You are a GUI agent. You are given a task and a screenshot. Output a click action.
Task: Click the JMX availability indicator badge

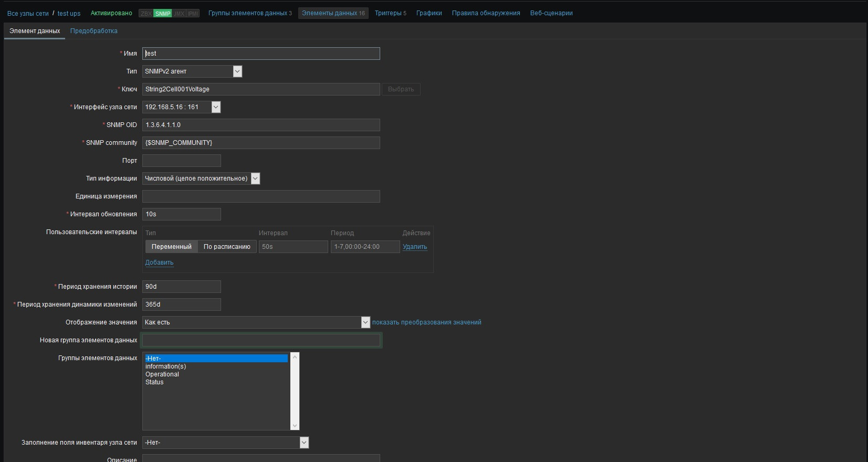[x=179, y=14]
